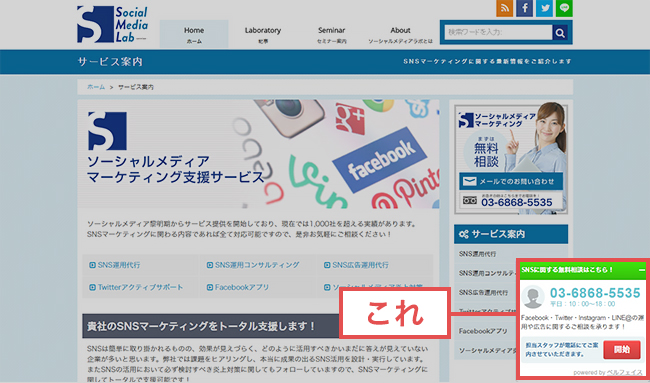Minimize the green chat widget

[642, 270]
